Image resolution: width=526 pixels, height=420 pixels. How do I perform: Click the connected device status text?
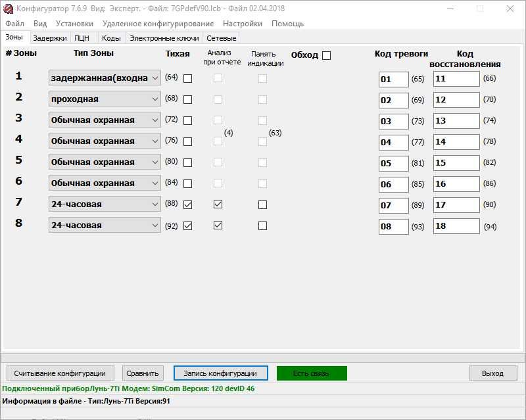tap(128, 389)
